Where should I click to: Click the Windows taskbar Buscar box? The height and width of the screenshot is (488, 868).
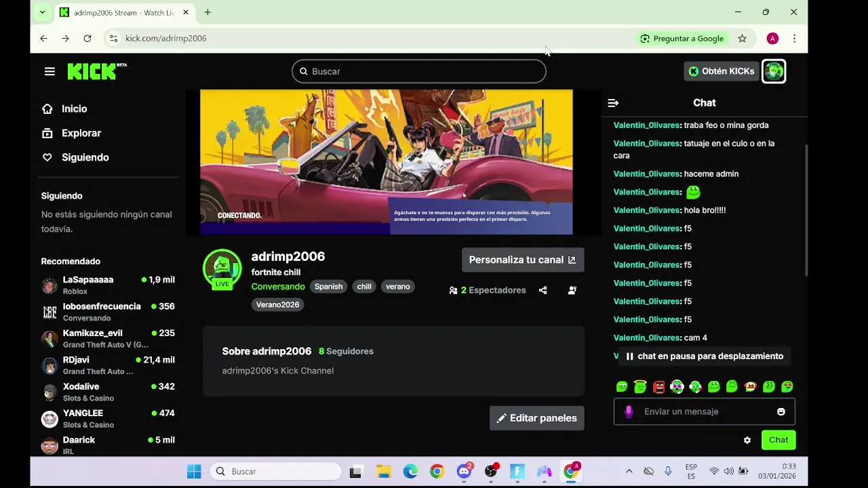275,471
